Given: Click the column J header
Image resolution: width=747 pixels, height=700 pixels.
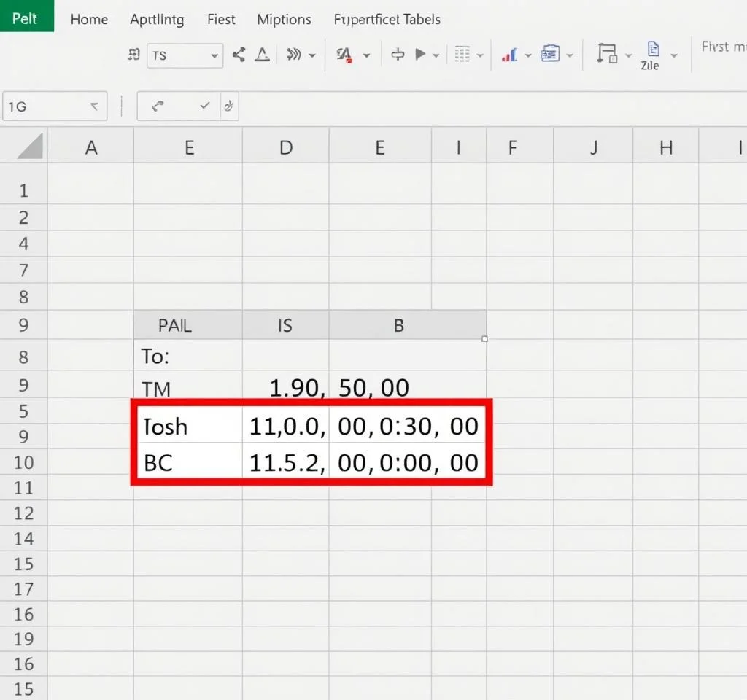Looking at the screenshot, I should pos(593,148).
